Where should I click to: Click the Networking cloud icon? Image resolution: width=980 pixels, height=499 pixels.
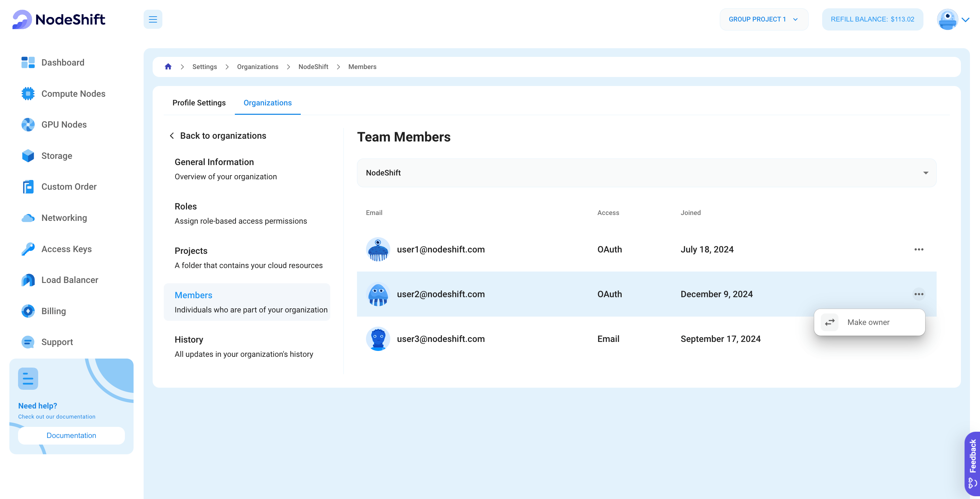pyautogui.click(x=28, y=218)
